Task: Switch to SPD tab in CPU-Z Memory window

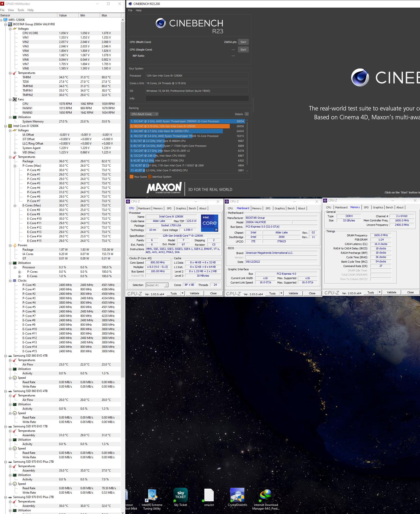Action: 366,207
